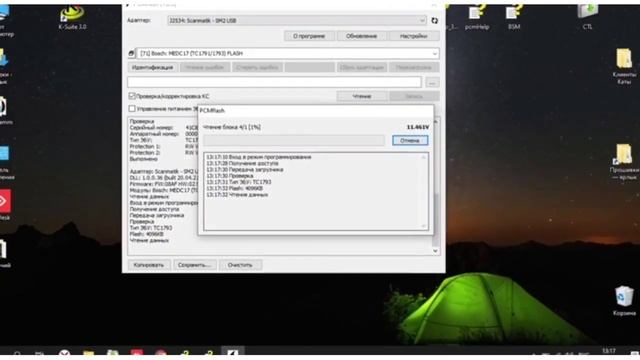This screenshot has width=640, height=360.
Task: Click Серийный номер line in main log
Action: click(163, 128)
